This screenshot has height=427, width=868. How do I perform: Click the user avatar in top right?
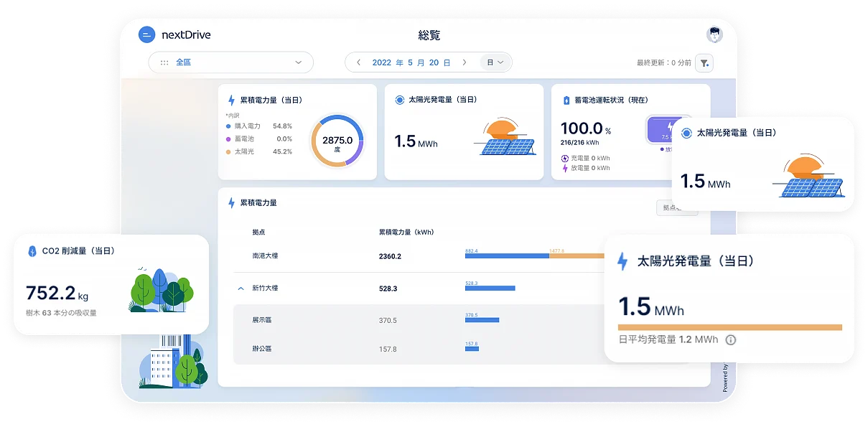tap(714, 34)
